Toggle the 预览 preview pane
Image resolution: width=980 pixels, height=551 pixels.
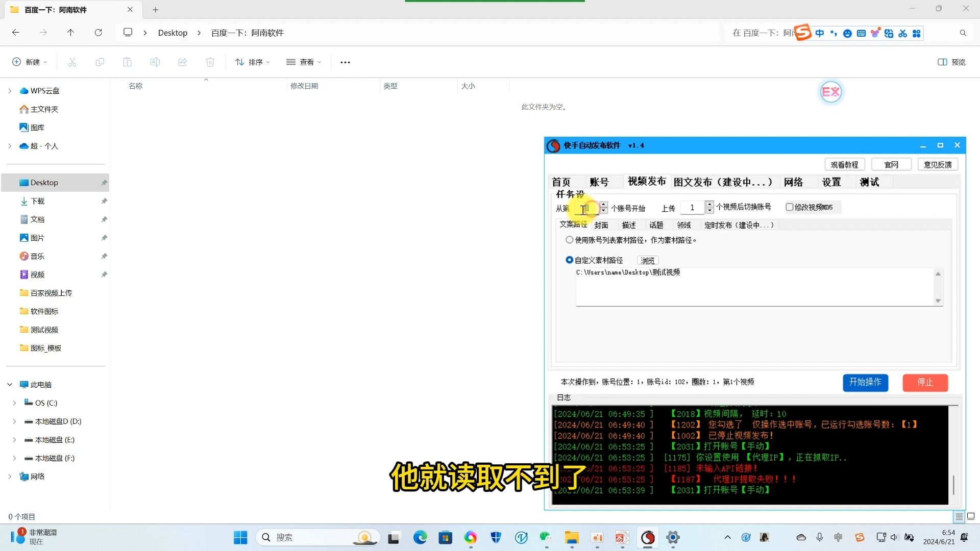(951, 62)
